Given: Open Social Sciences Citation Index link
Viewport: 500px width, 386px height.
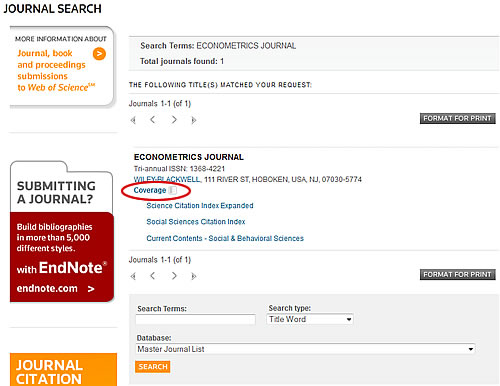Looking at the screenshot, I should pos(196,222).
